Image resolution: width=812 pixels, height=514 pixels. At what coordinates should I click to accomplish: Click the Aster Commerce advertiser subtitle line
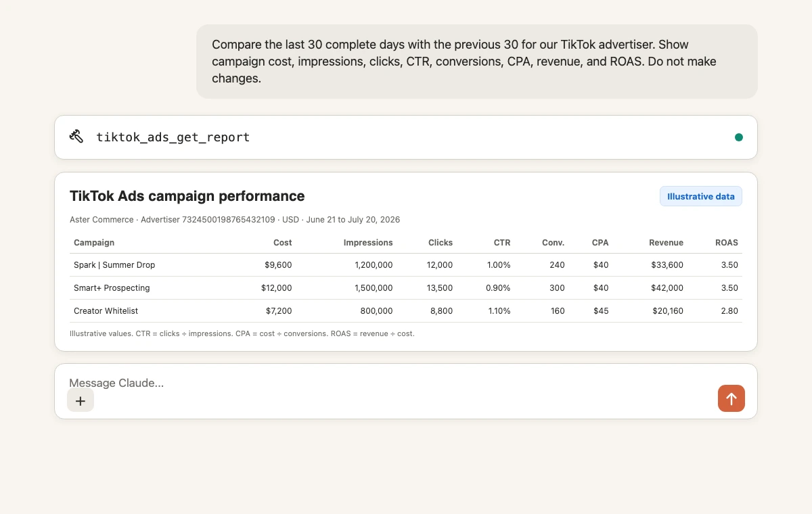click(x=235, y=220)
